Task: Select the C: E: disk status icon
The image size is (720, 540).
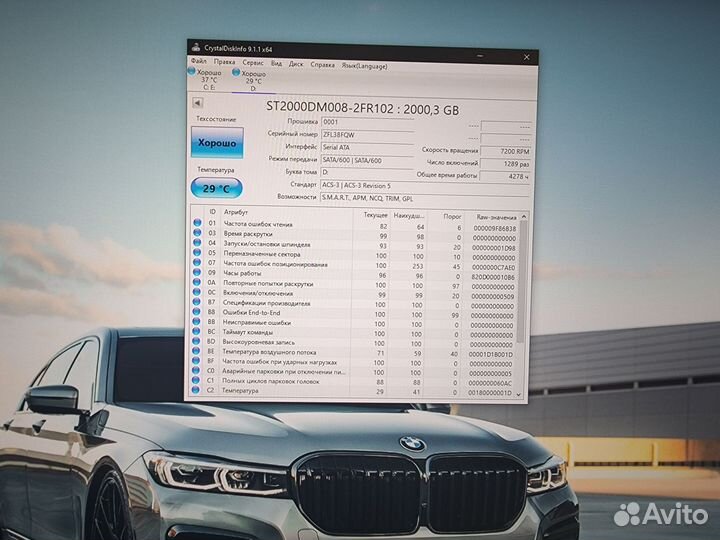Action: coord(193,74)
